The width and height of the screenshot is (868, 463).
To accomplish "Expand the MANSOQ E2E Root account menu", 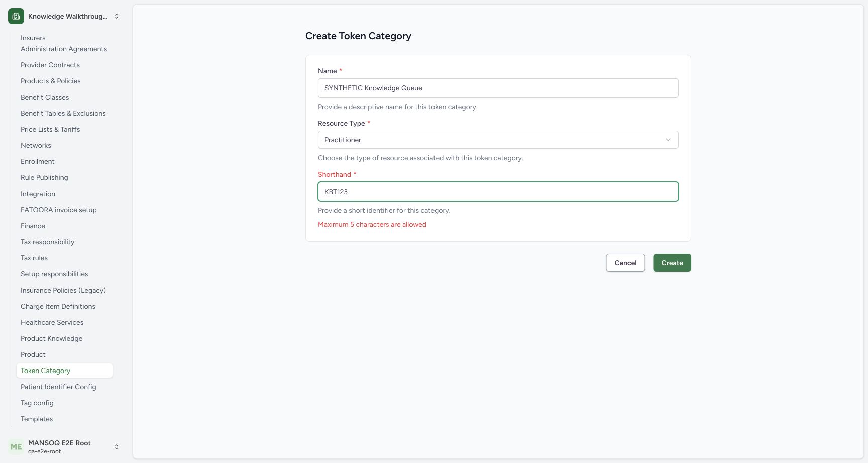I will pyautogui.click(x=117, y=446).
